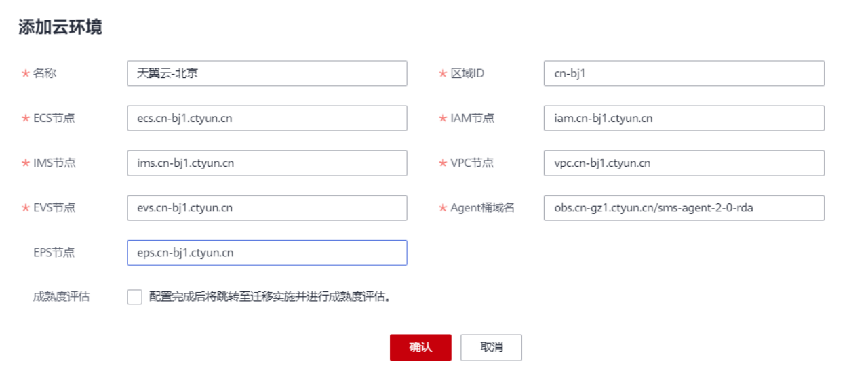Click the EPS节点 label text
868x366 pixels.
point(54,252)
